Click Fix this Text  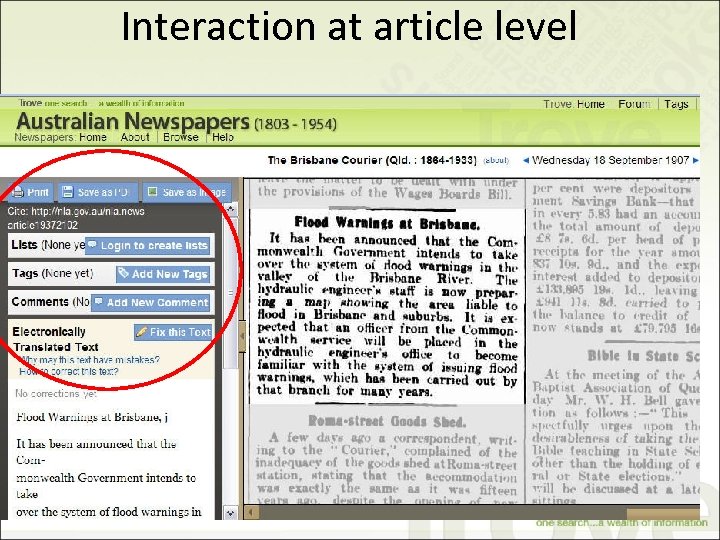coord(173,332)
